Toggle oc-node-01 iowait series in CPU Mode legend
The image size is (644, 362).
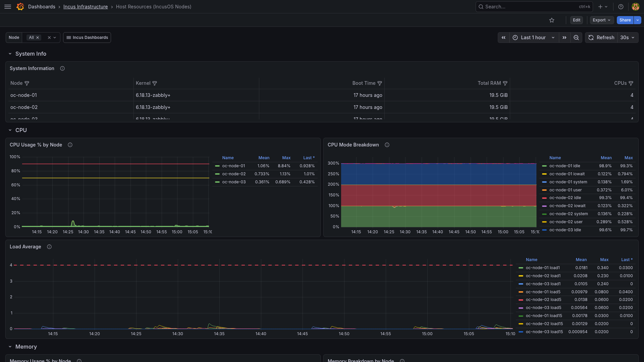point(567,174)
